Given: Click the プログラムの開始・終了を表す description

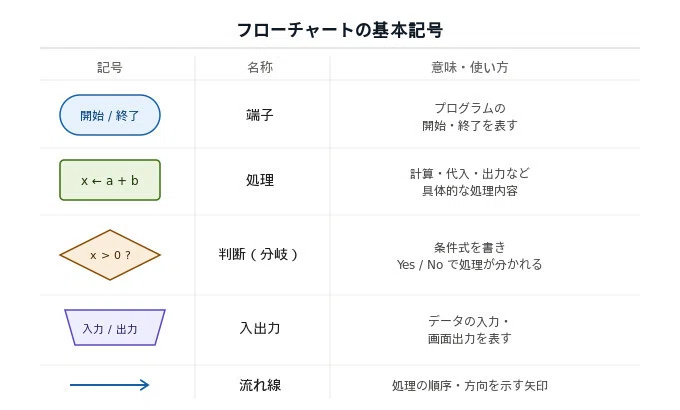Looking at the screenshot, I should 470,117.
